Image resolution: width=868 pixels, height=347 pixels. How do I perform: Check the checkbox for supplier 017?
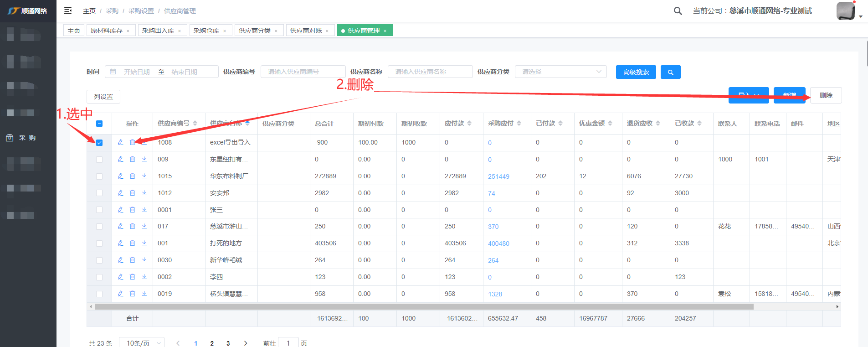tap(99, 227)
